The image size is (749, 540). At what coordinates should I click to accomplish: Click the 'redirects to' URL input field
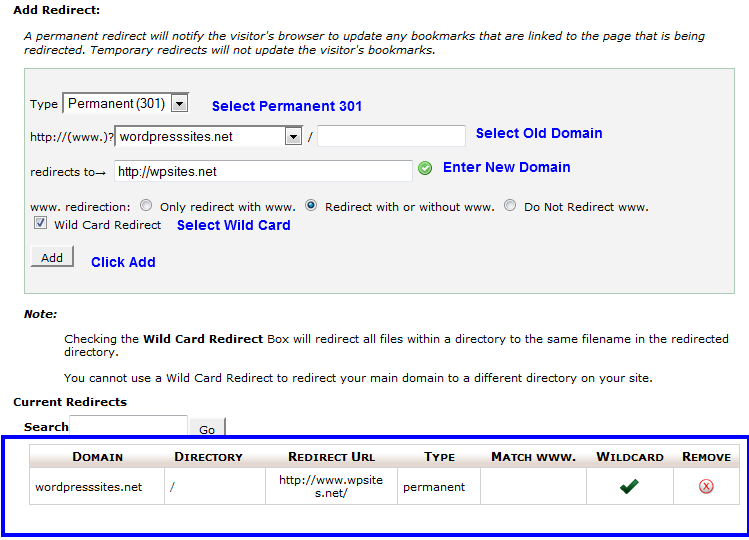coord(263,171)
